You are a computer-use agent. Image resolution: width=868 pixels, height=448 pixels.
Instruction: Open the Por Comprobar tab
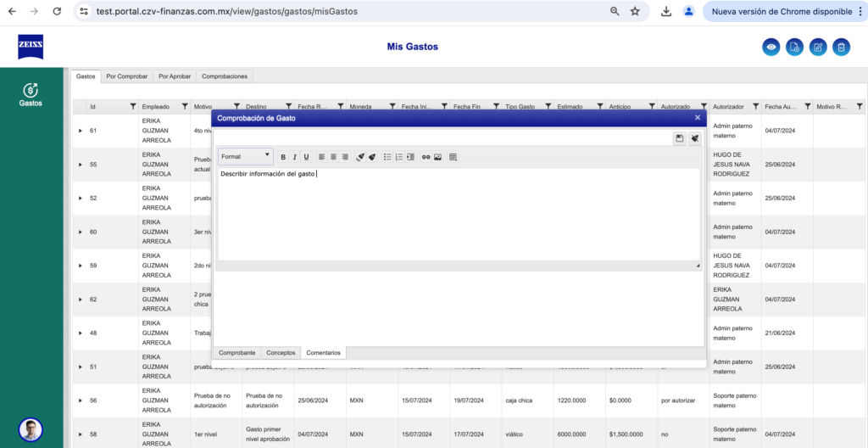coord(127,76)
